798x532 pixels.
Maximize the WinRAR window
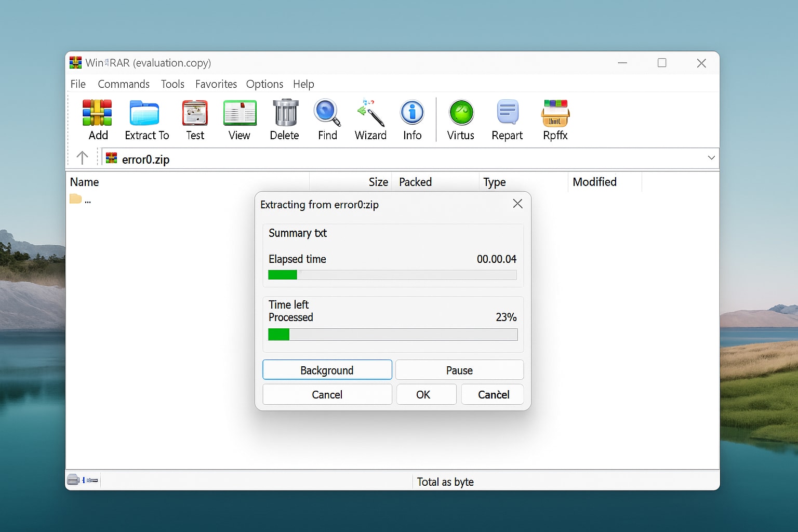[662, 63]
